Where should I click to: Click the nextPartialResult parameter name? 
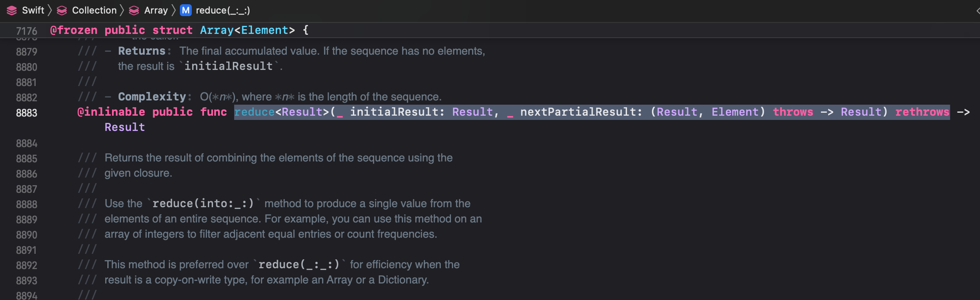point(578,112)
